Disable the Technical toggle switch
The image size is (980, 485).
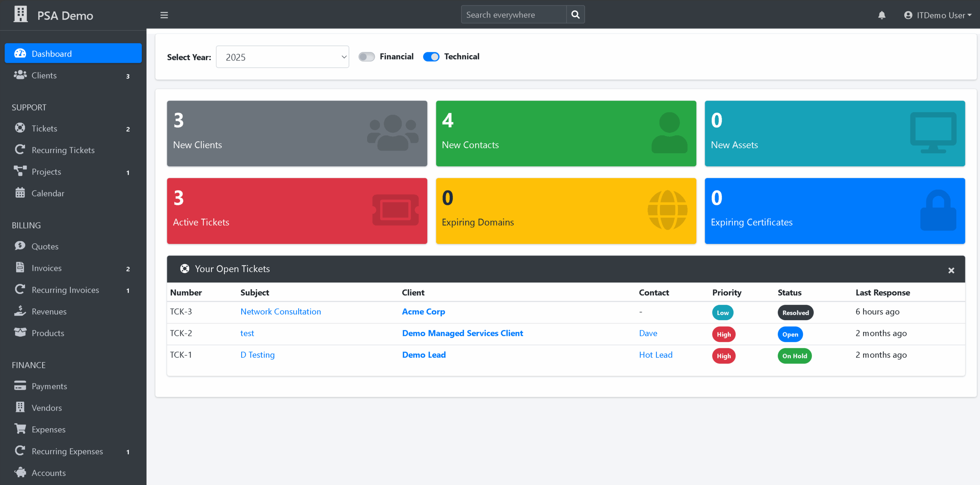[x=431, y=57]
